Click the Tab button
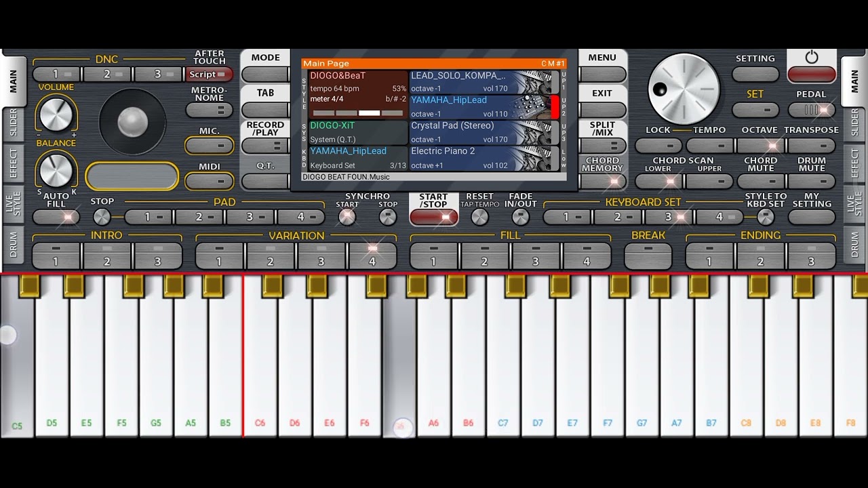Screen dimensions: 868x488 tap(265, 110)
